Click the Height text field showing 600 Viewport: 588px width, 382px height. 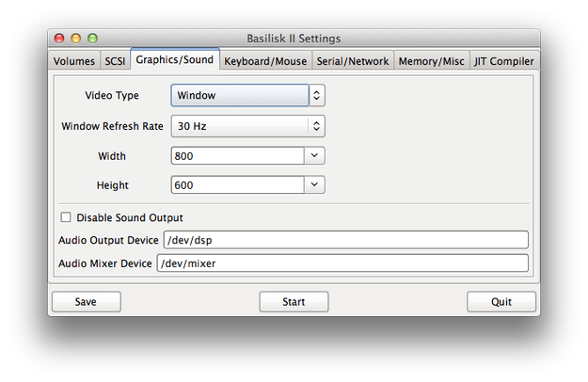[237, 184]
